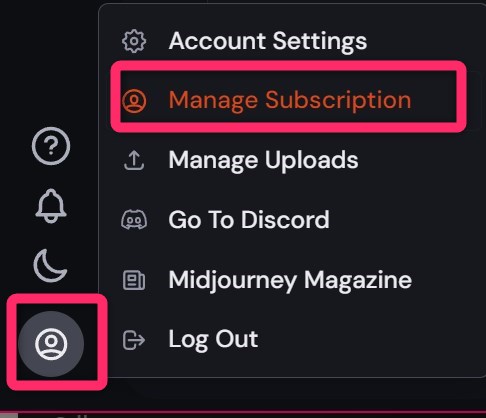The image size is (486, 418).
Task: Click the "Subscription" word in orange text
Action: 338,101
